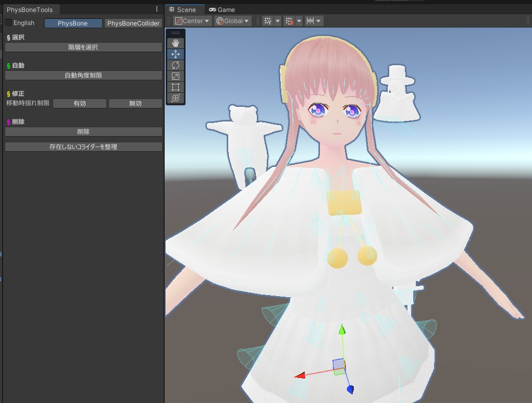Toggle grid snapping icon

289,21
